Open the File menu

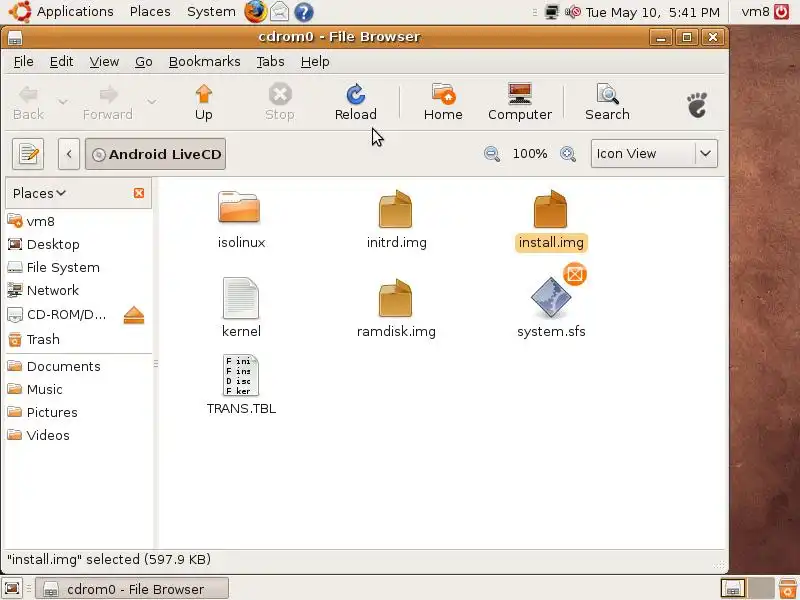pos(23,62)
